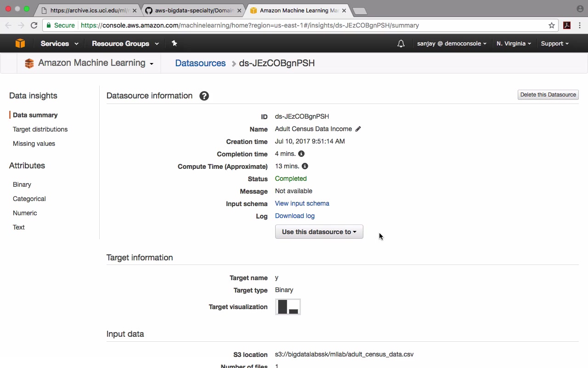The image size is (588, 368).
Task: Click the target visualization bar chart thumbnail
Action: pyautogui.click(x=288, y=307)
